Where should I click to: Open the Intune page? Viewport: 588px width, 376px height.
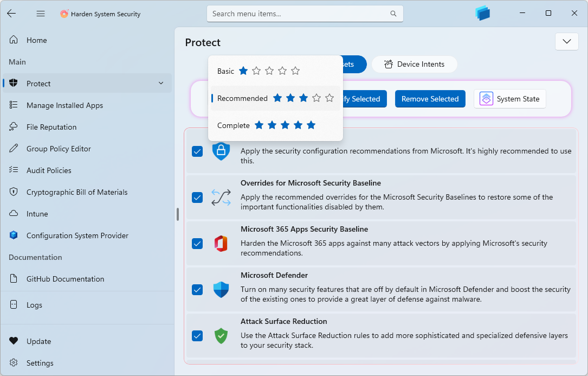[87, 214]
